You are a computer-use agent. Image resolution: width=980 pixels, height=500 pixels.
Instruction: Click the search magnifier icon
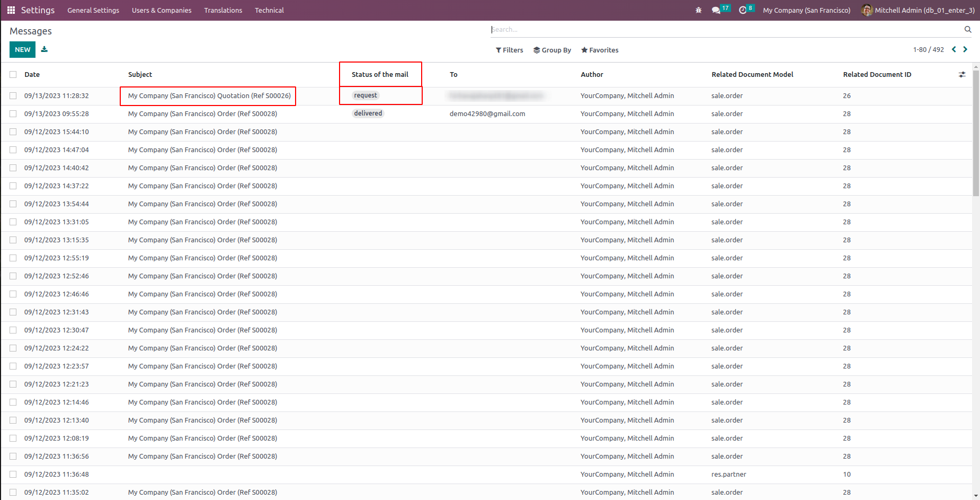pyautogui.click(x=968, y=30)
